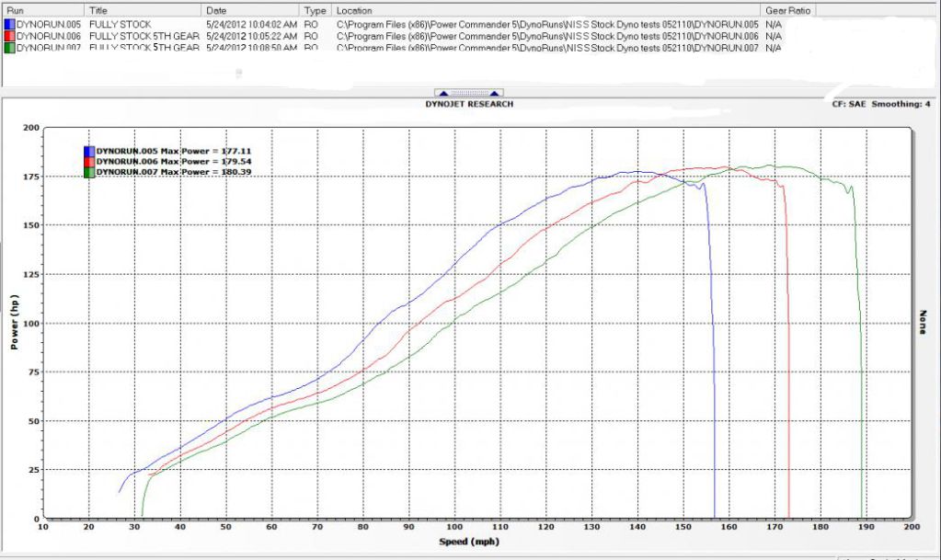This screenshot has height=560, width=941.
Task: Click the Type column header
Action: coord(313,9)
